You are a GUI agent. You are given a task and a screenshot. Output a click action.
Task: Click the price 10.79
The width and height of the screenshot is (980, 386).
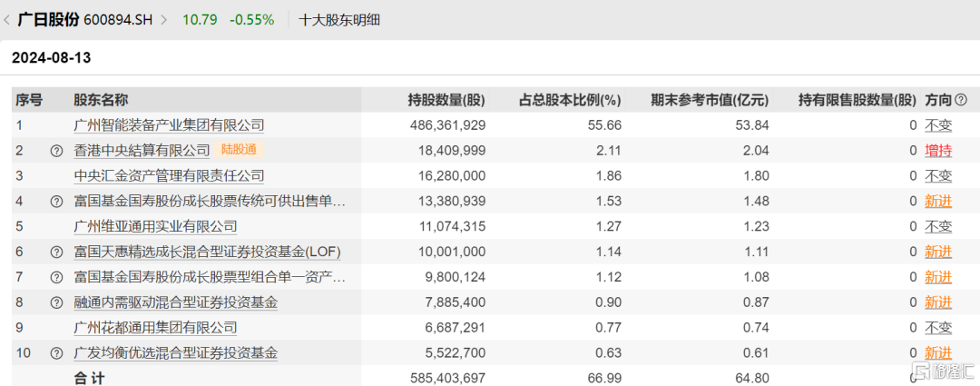click(x=200, y=20)
